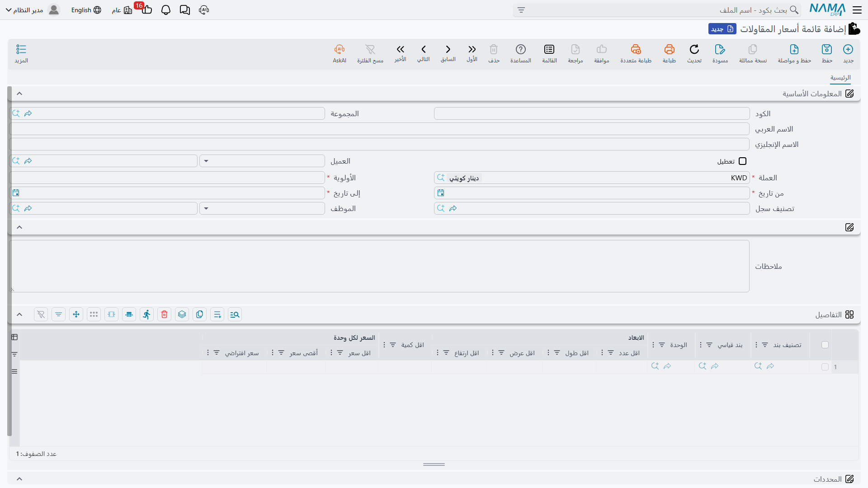Click the NAMA ERP logo
The width and height of the screenshot is (868, 488).
[x=827, y=9]
